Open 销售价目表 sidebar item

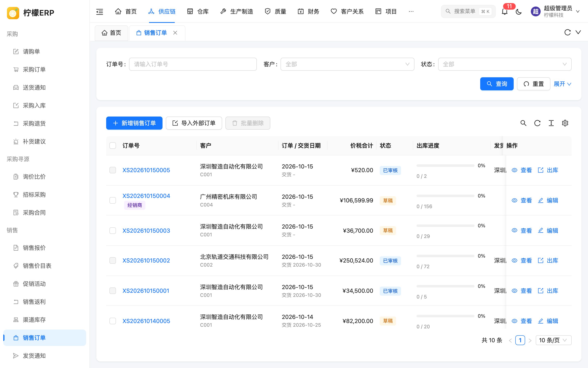45,266
